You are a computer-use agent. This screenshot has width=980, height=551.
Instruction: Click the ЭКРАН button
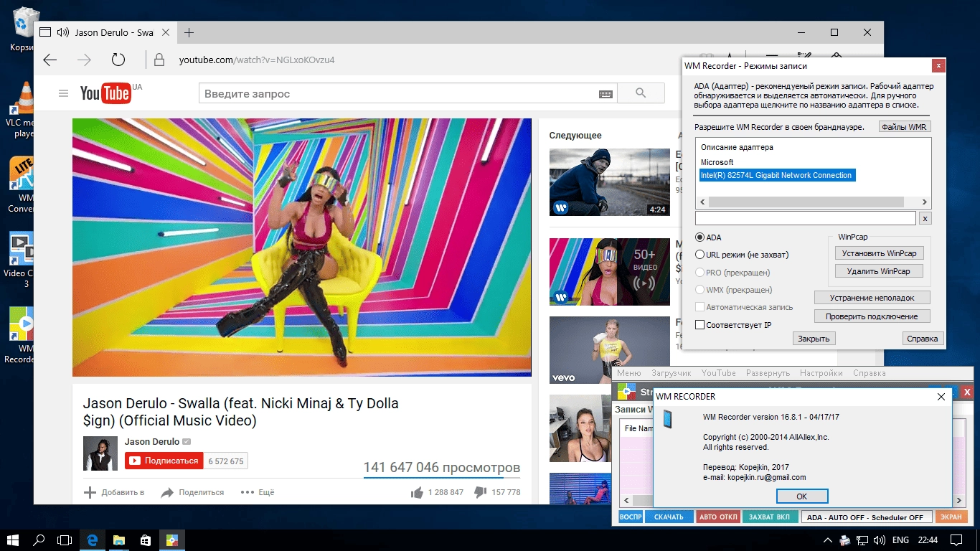pyautogui.click(x=951, y=517)
